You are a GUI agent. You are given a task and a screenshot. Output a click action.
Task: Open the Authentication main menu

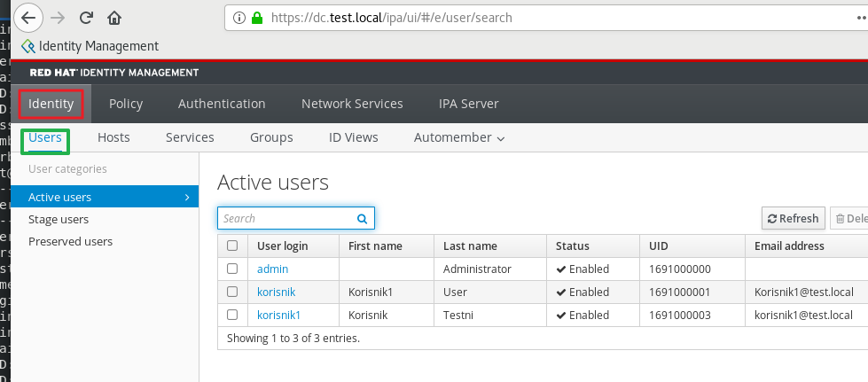tap(222, 104)
